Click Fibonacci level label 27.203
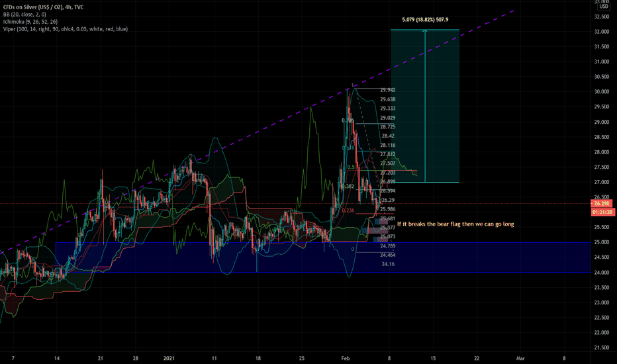617x364 pixels. pos(387,173)
